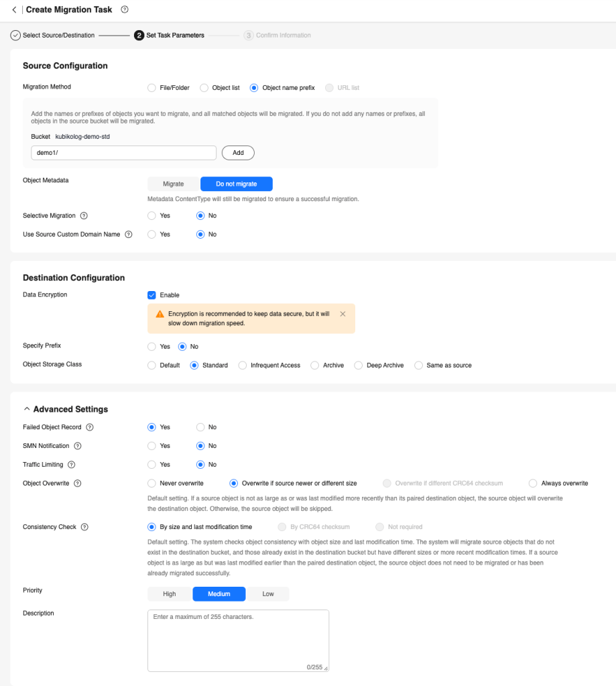Select the File/Folder migration method

pos(151,88)
